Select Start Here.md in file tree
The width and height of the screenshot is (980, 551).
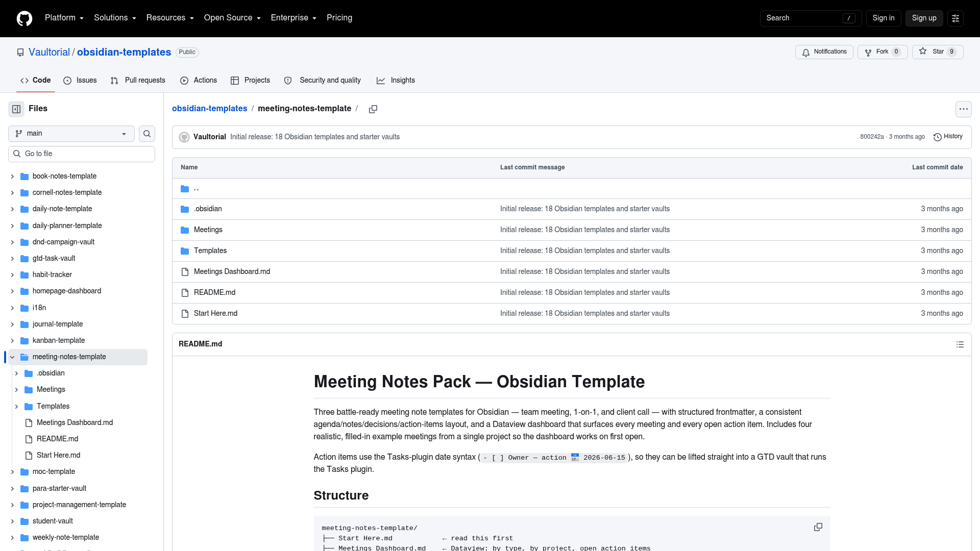(58, 456)
